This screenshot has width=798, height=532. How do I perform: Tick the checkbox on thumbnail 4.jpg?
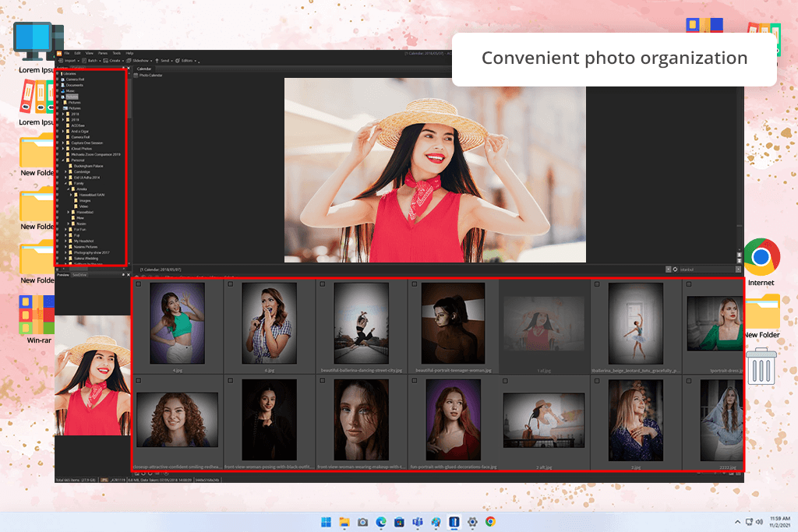coord(138,284)
